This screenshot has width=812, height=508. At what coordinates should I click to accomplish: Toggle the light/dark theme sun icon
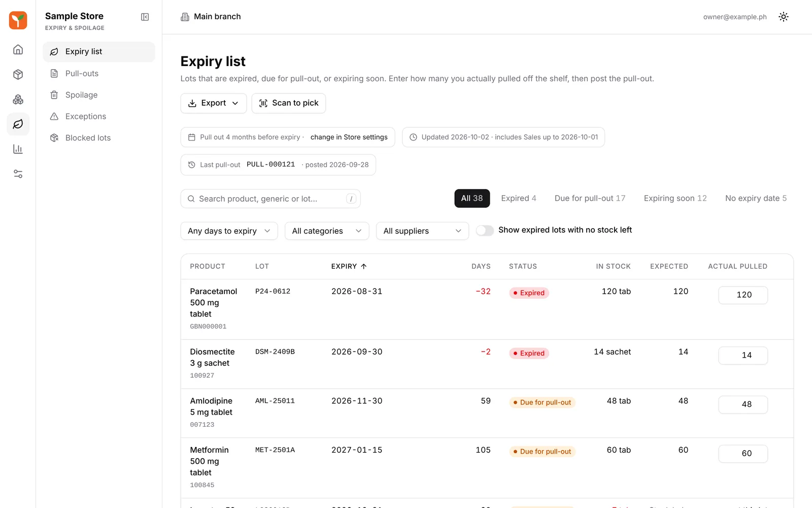[784, 17]
